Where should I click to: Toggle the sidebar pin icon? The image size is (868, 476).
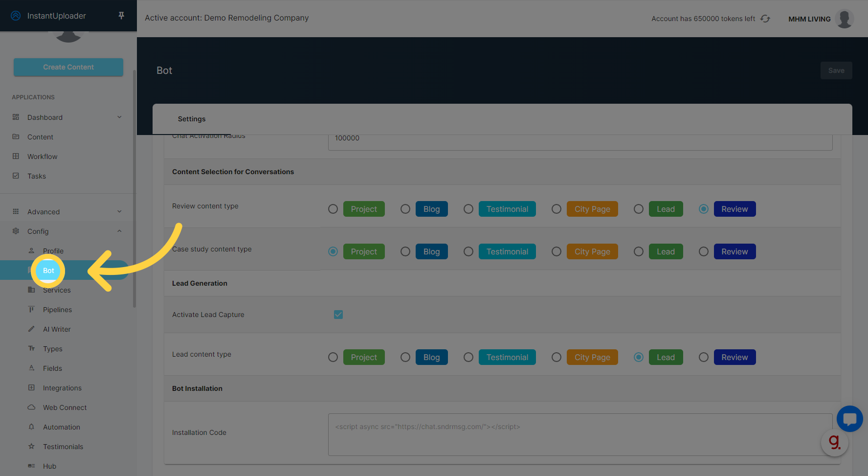click(x=121, y=16)
